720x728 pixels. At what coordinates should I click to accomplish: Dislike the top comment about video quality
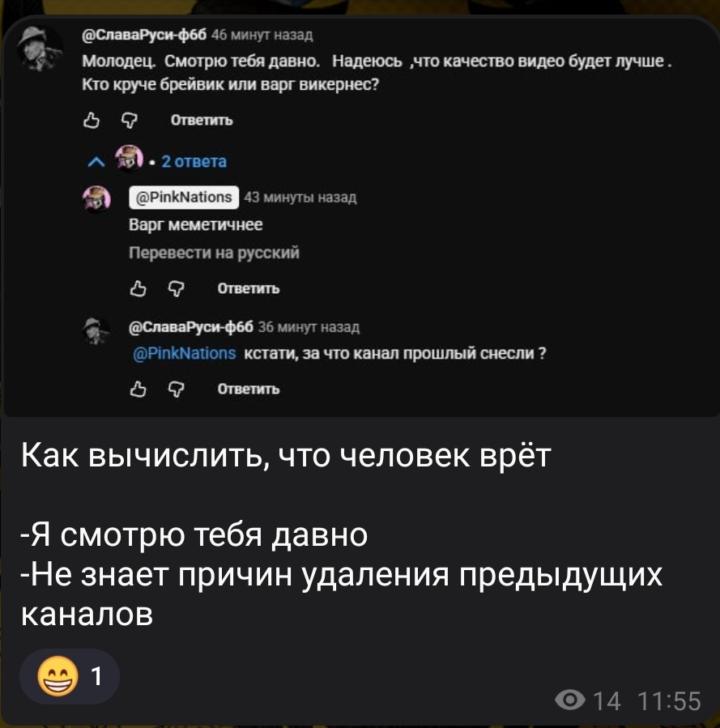(x=130, y=121)
